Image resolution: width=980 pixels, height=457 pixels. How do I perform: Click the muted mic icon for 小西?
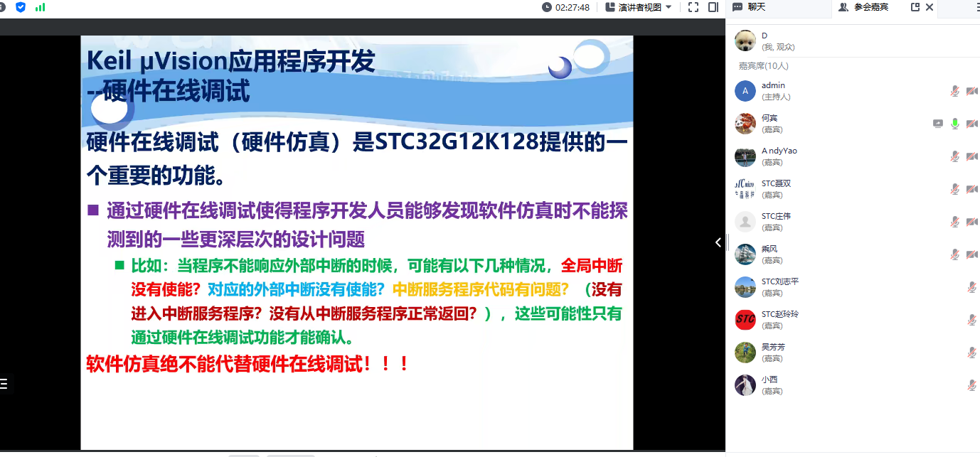point(971,385)
